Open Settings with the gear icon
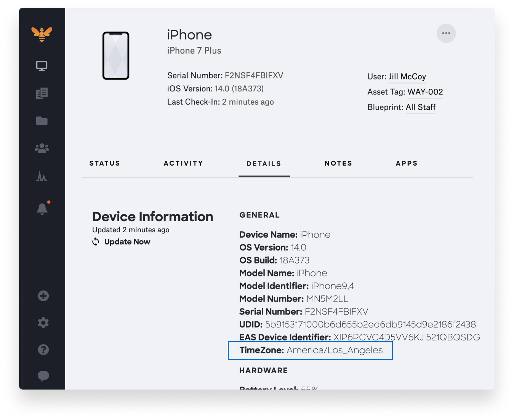 click(43, 323)
